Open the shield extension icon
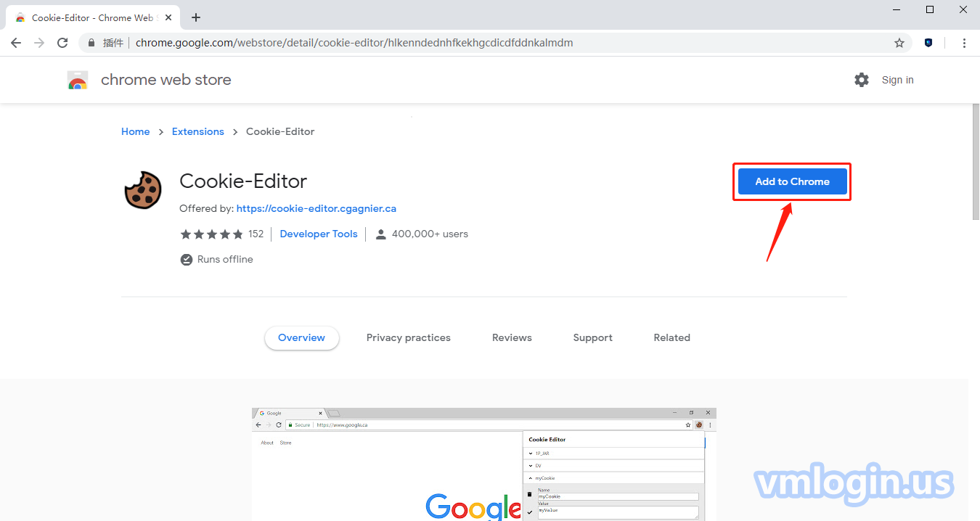980x521 pixels. coord(928,43)
